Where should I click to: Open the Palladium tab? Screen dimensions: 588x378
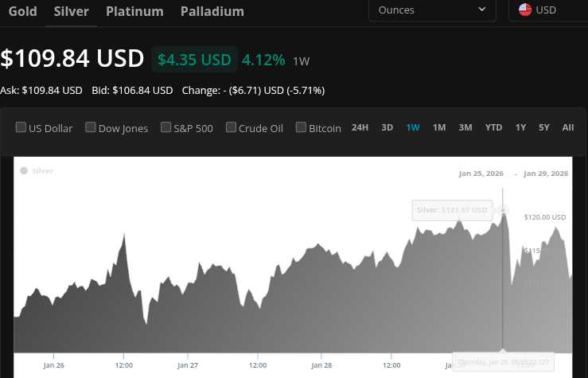pyautogui.click(x=212, y=11)
